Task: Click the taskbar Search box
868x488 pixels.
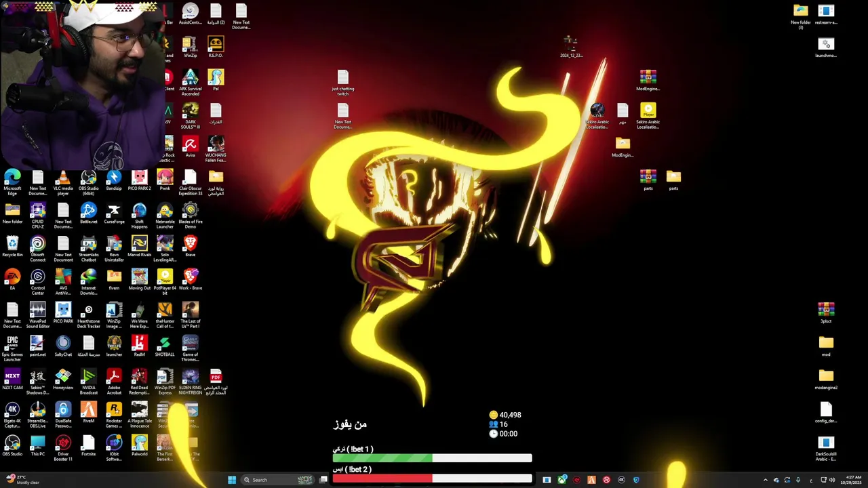Action: [x=278, y=480]
